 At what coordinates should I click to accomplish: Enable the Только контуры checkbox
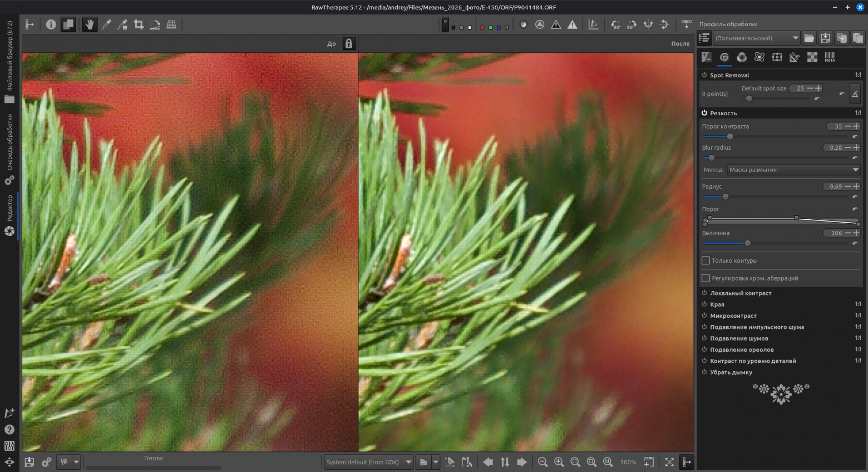[x=706, y=260]
